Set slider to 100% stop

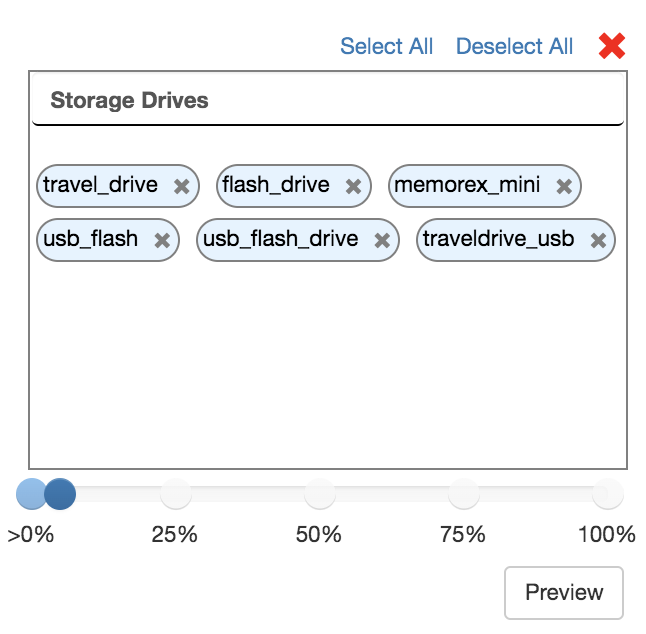coord(607,493)
